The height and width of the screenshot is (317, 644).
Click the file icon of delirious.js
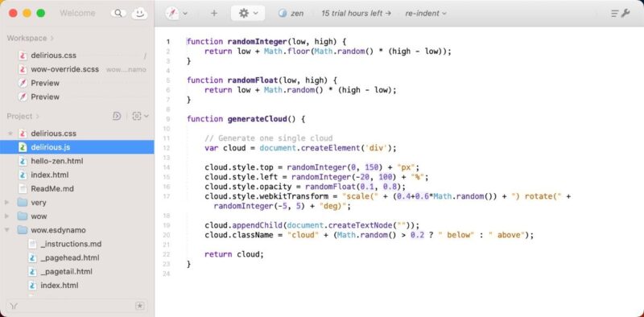(x=23, y=147)
